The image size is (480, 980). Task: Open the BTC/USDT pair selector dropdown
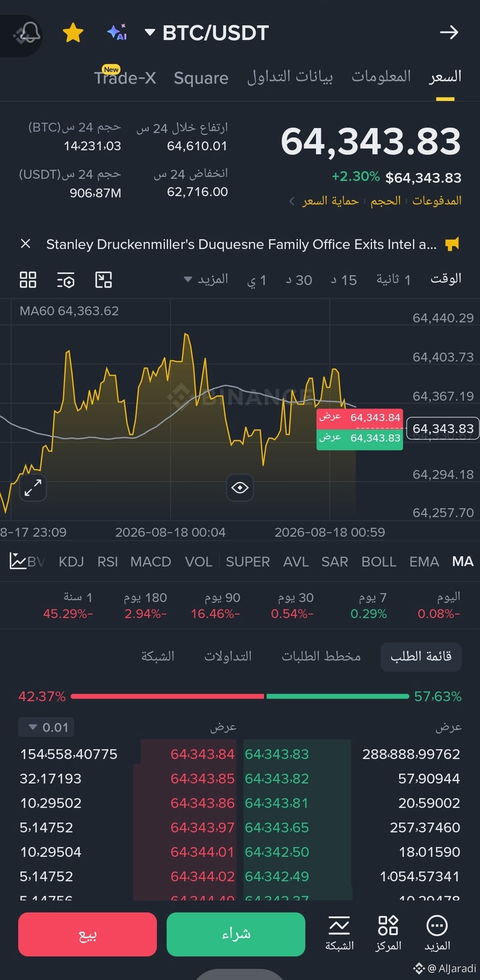[x=207, y=32]
